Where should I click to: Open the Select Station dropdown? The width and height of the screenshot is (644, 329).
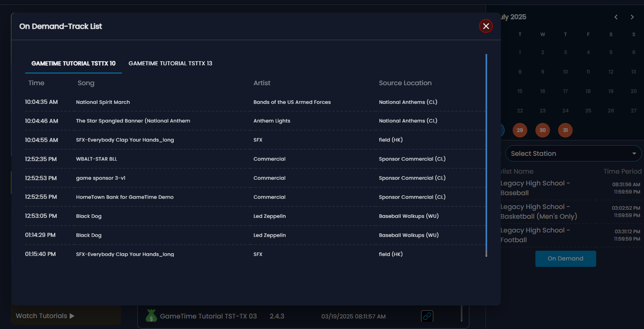point(573,153)
